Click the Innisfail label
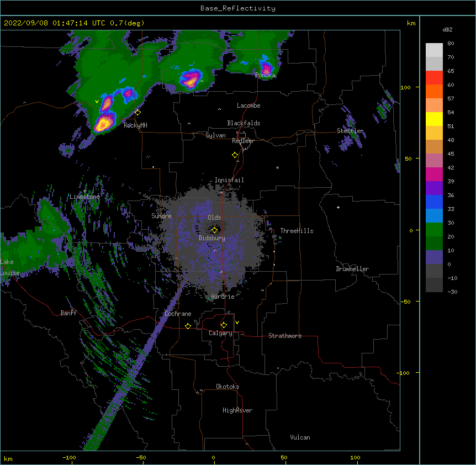476x465 pixels. tap(229, 180)
